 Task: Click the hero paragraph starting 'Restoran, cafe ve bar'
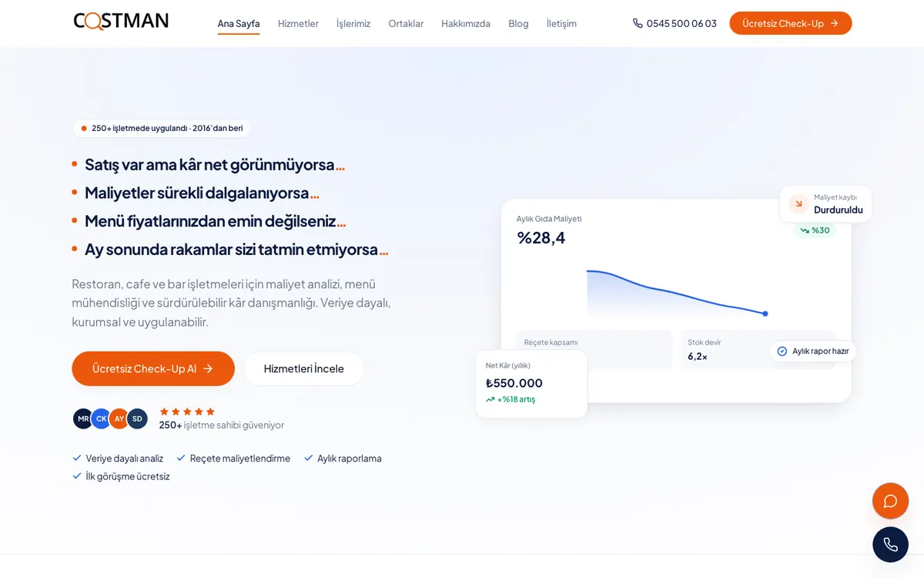231,303
